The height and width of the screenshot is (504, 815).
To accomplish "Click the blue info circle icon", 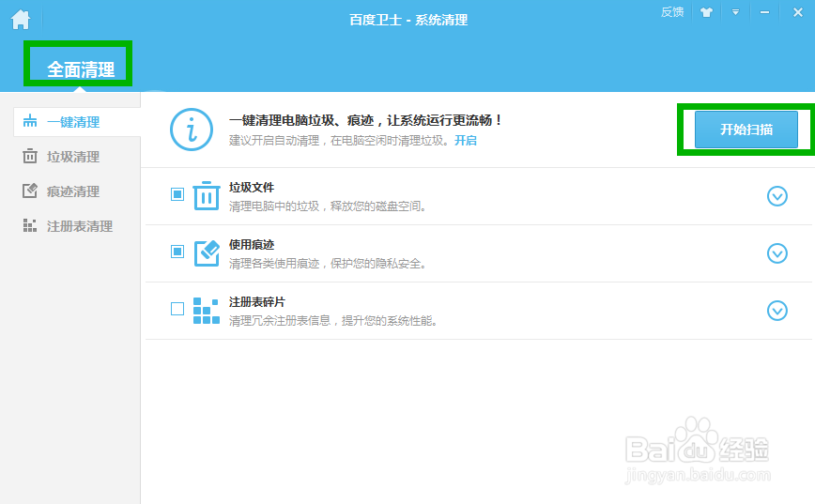I will tap(192, 130).
